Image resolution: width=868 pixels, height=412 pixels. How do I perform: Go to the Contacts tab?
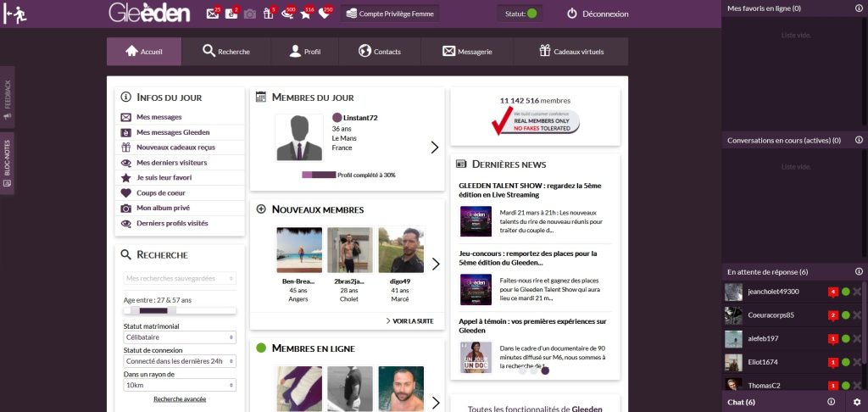coord(379,52)
